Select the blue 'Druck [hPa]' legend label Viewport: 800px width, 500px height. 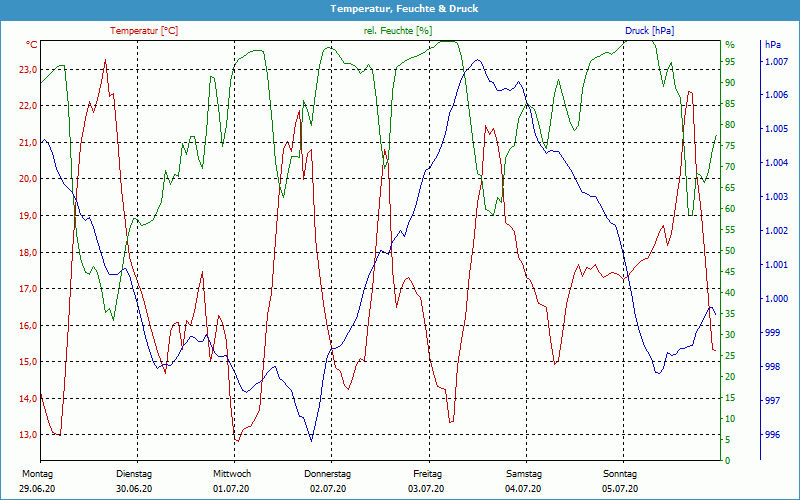pos(649,31)
